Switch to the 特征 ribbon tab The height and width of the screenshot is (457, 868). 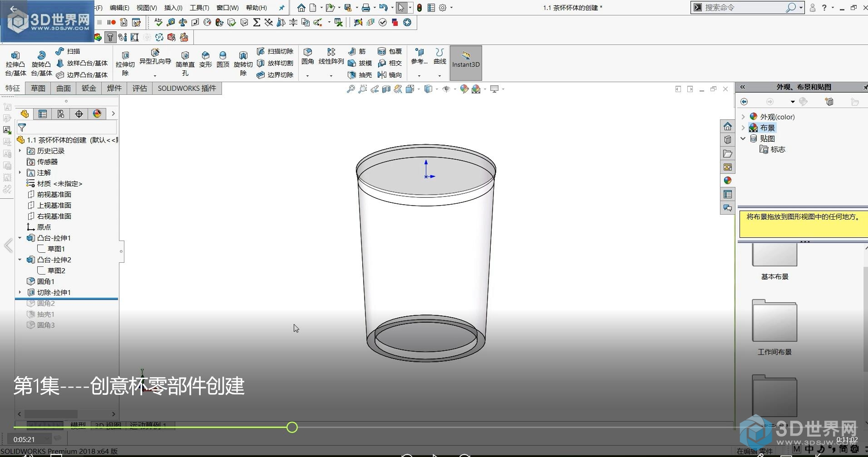click(13, 88)
